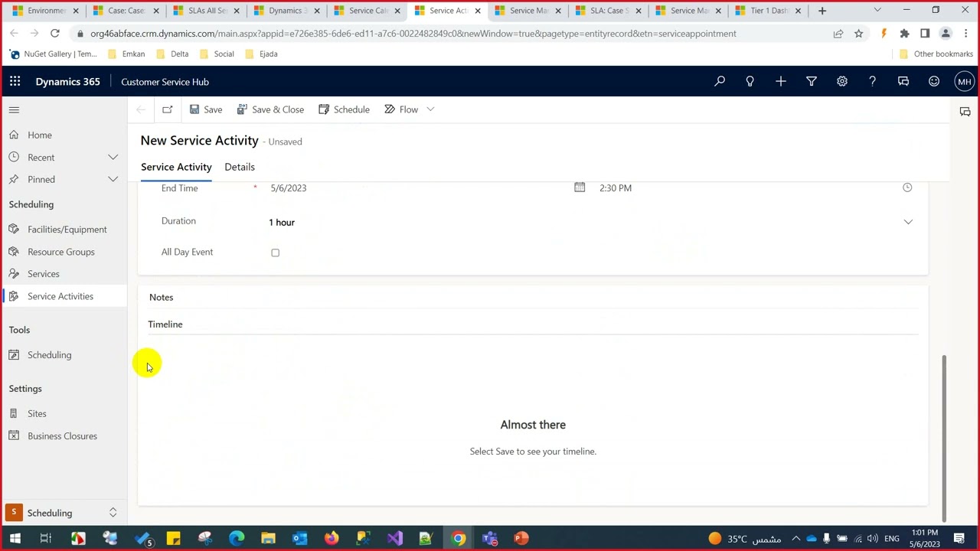The height and width of the screenshot is (551, 980).
Task: Open the Chrome tab search chevron
Action: click(x=877, y=11)
